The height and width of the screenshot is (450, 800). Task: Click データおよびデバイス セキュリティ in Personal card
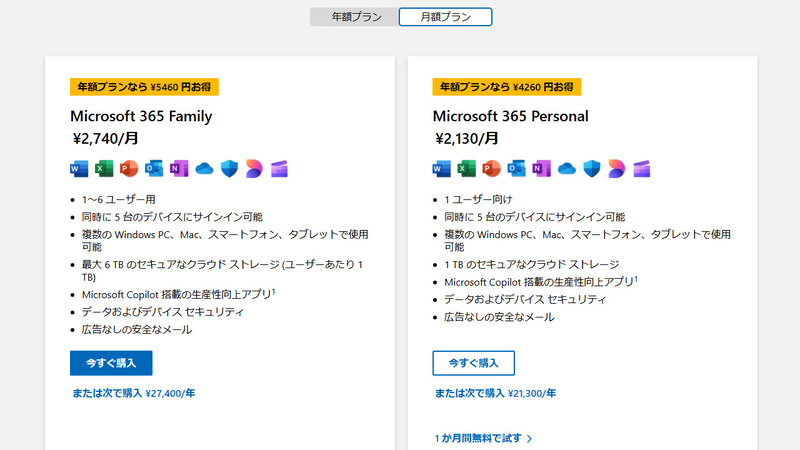tap(525, 299)
